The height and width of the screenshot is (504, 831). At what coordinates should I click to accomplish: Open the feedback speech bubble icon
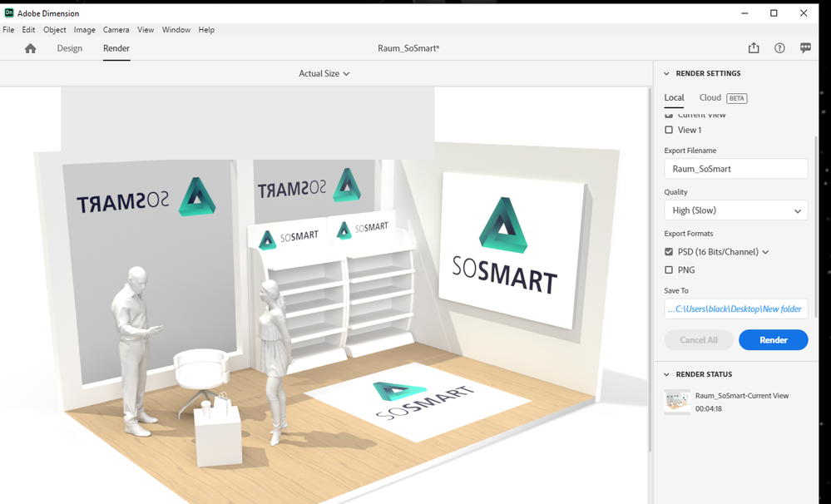[805, 48]
